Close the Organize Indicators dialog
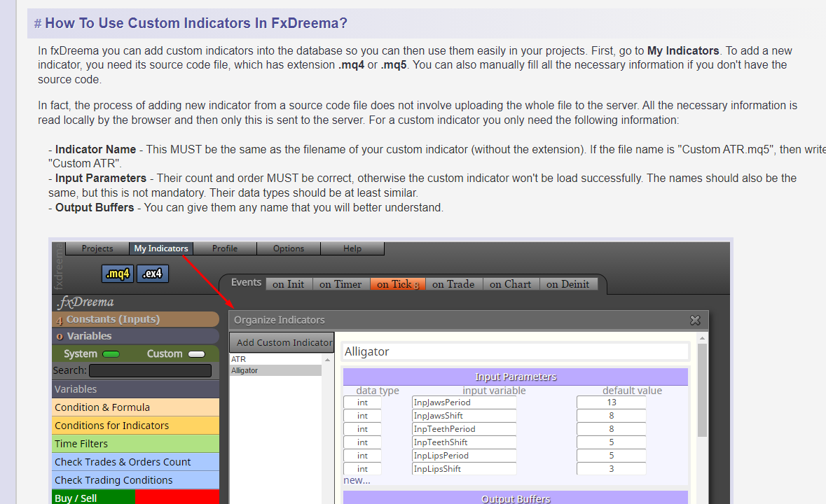 coord(696,320)
